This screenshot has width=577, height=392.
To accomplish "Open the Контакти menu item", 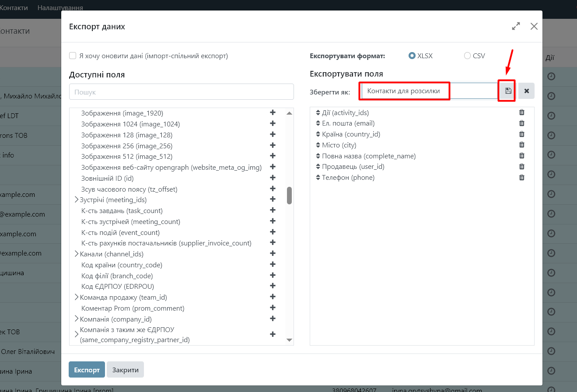I will (x=14, y=8).
